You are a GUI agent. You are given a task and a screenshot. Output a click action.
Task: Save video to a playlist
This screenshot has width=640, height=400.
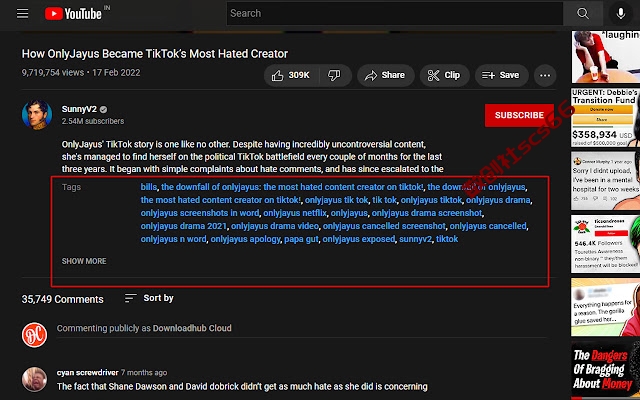[x=501, y=76]
